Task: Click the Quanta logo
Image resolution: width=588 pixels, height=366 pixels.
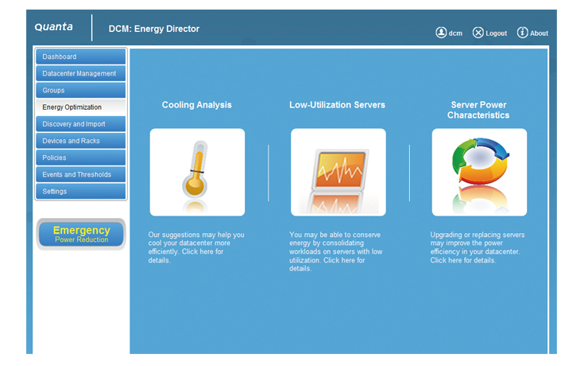Action: tap(53, 27)
